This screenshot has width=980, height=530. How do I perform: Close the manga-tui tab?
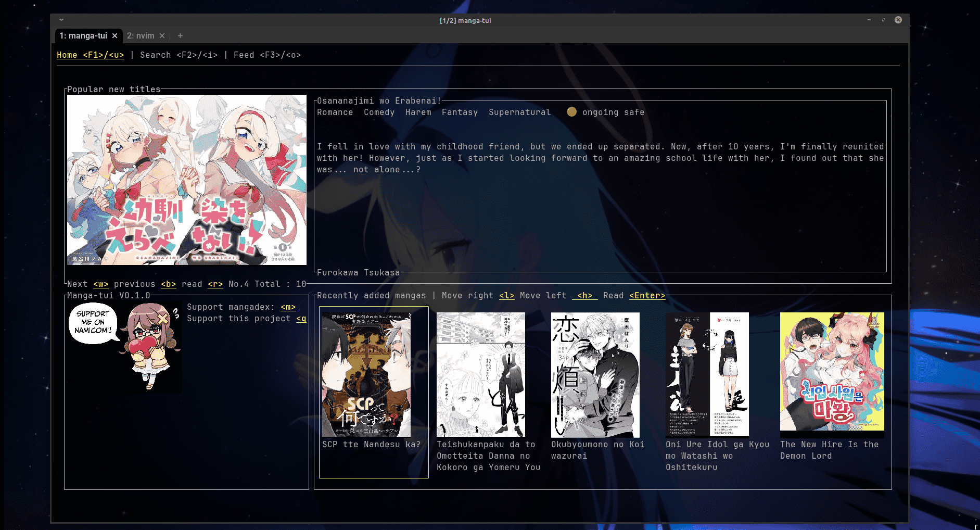(x=114, y=36)
